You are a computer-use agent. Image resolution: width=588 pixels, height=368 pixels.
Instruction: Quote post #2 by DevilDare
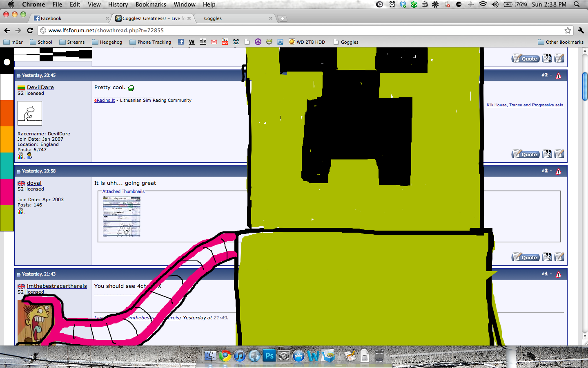526,154
